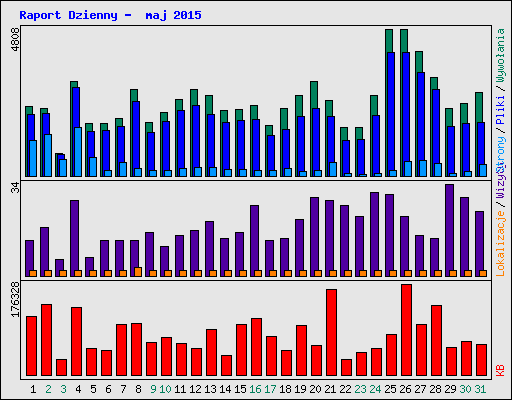Viewport: 512px width, 400px height.
Task: Click the orange locations bar for day 8
Action: (x=138, y=272)
